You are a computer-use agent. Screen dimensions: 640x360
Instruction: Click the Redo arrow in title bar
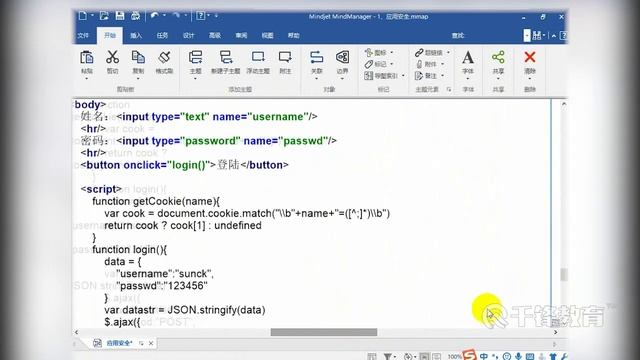176,16
